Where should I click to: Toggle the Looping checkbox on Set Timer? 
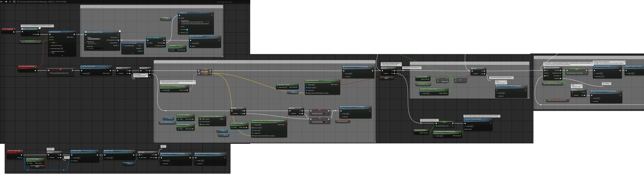click(56, 43)
